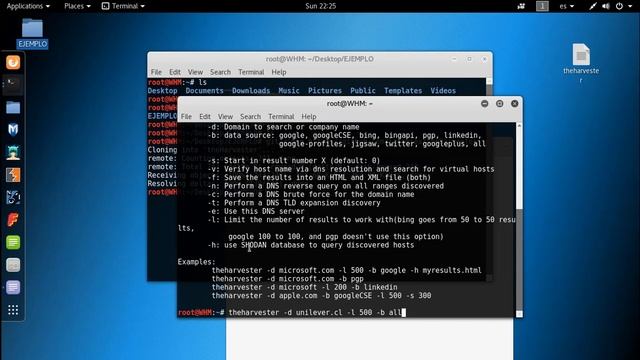Open Edit menu in root@WHM: ~ window

point(204,116)
